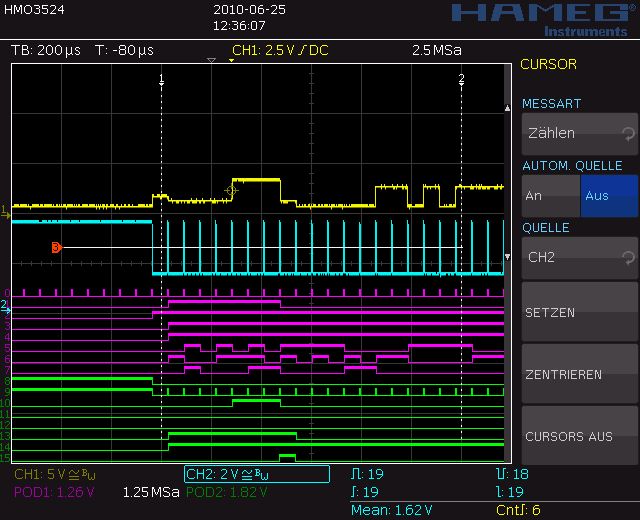The width and height of the screenshot is (640, 520).
Task: Click cursor 1 marker at top
Action: click(x=161, y=79)
